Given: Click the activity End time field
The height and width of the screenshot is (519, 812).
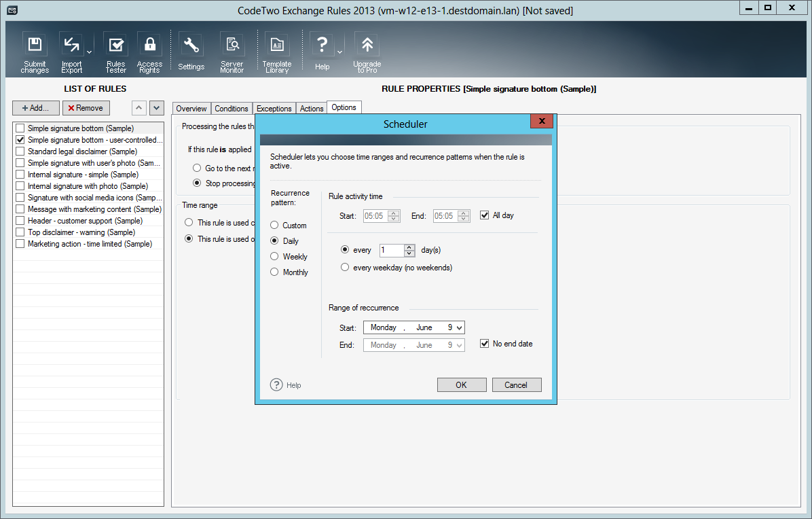Looking at the screenshot, I should click(x=451, y=216).
